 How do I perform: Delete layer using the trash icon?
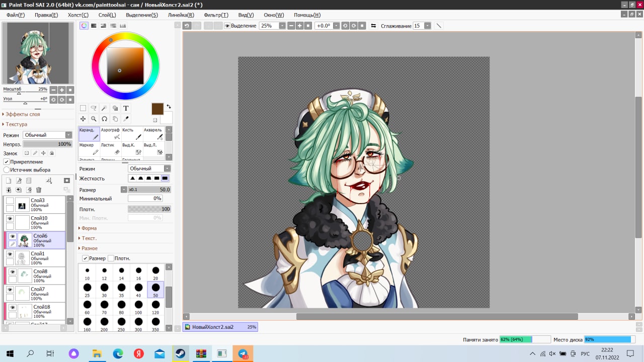coord(39,190)
